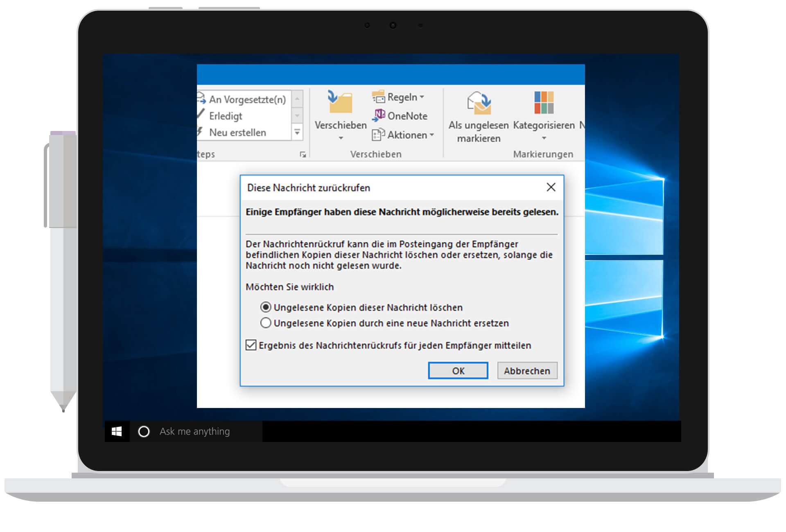Image resolution: width=786 pixels, height=532 pixels.
Task: Open the Regeln rules icon
Action: pyautogui.click(x=378, y=97)
